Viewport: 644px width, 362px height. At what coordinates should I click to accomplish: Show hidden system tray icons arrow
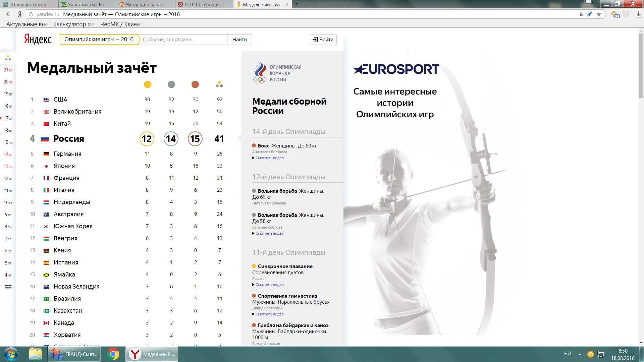click(x=580, y=354)
